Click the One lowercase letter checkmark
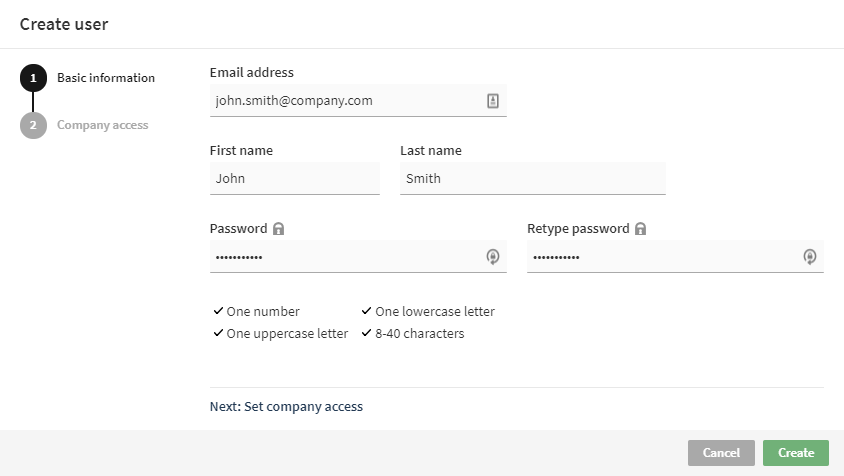Image resolution: width=844 pixels, height=476 pixels. tap(366, 311)
